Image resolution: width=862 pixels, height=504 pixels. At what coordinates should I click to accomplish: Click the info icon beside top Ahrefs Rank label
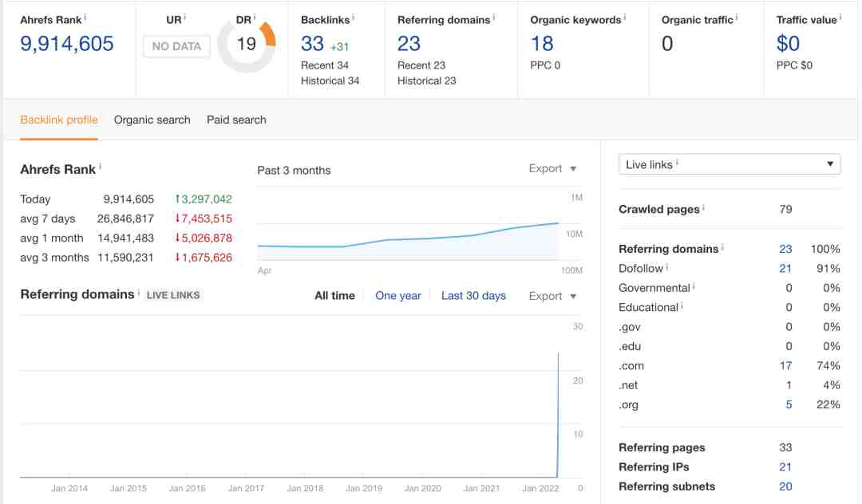point(85,18)
